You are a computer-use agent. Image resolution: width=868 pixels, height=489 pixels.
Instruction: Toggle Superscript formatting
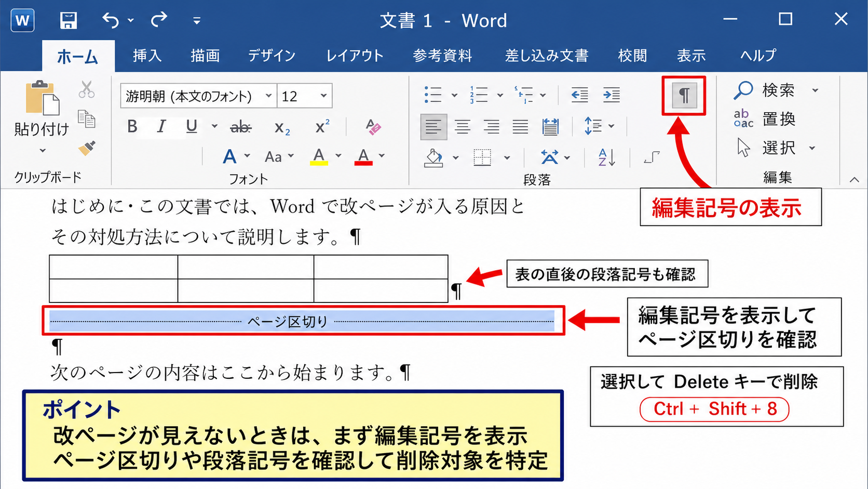tap(322, 126)
